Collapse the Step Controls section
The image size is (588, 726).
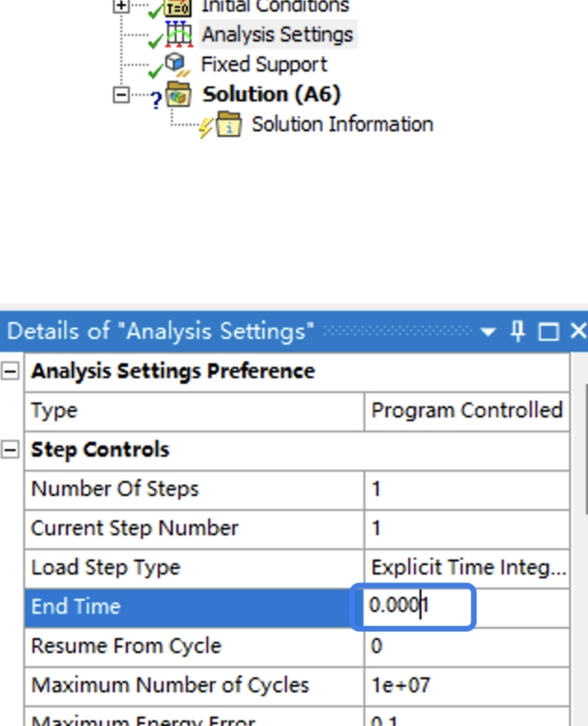click(x=10, y=450)
